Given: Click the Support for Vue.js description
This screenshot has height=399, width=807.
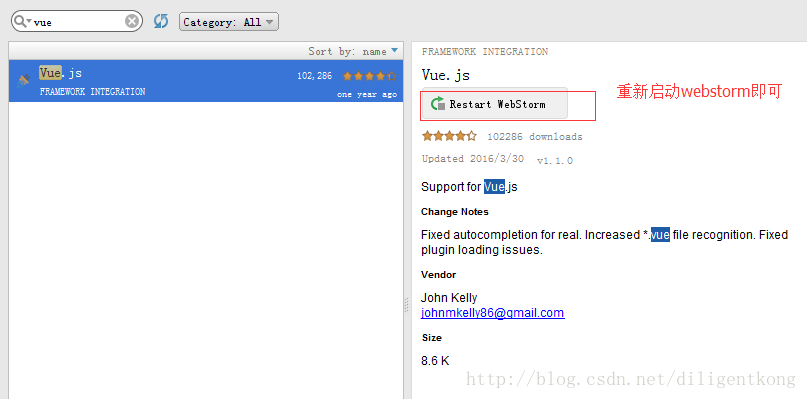Looking at the screenshot, I should point(469,187).
